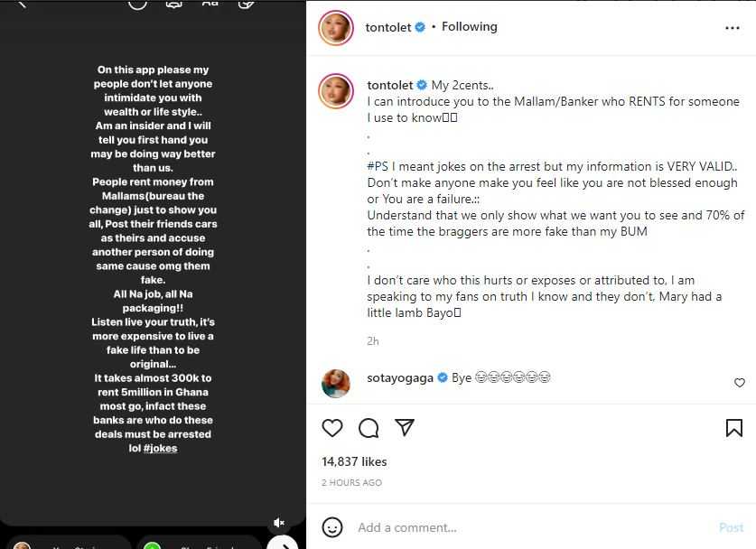Like the post with the heart icon
This screenshot has width=756, height=549.
[x=332, y=427]
